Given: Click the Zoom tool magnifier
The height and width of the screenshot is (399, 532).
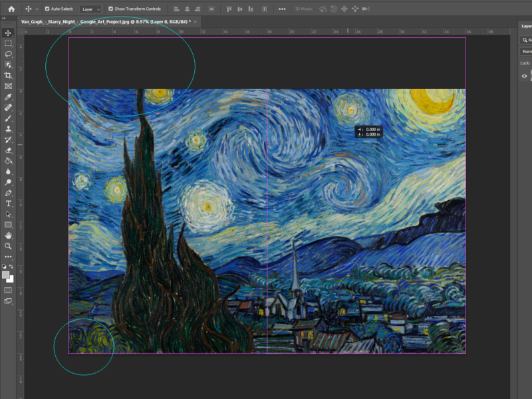Looking at the screenshot, I should (9, 246).
